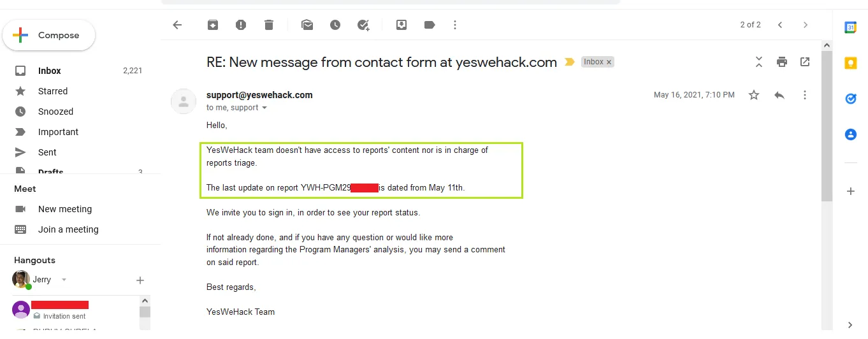The image size is (868, 339).
Task: Toggle the importance marker beside subject
Action: 570,62
